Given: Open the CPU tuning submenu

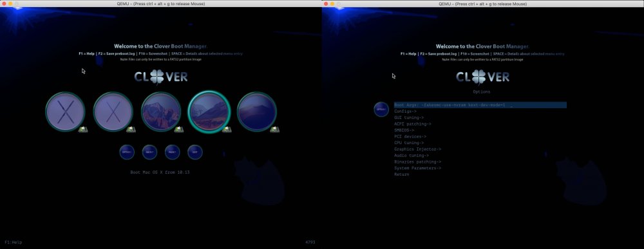Looking at the screenshot, I should point(409,143).
